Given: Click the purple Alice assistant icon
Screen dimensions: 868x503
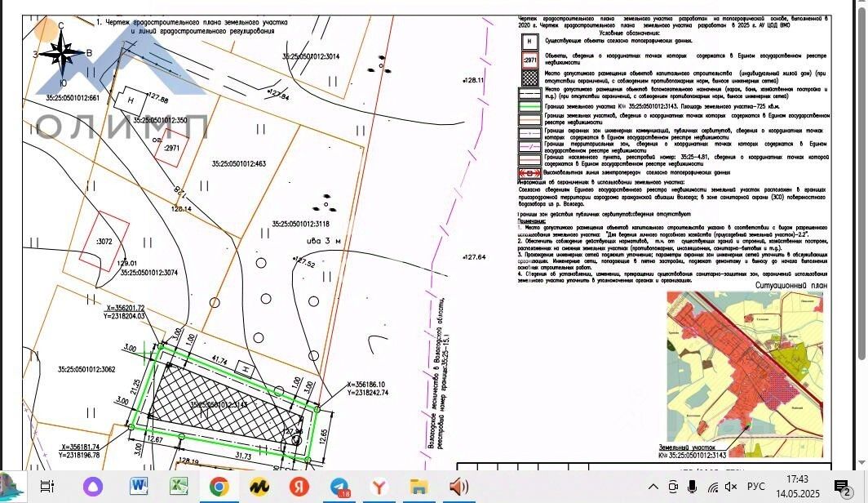Looking at the screenshot, I should [x=89, y=487].
